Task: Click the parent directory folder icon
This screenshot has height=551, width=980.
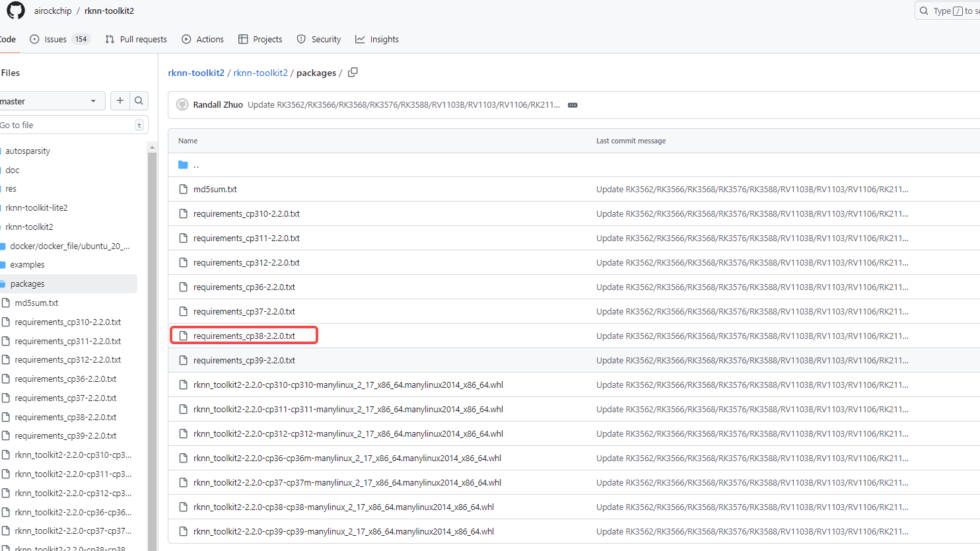Action: (183, 165)
